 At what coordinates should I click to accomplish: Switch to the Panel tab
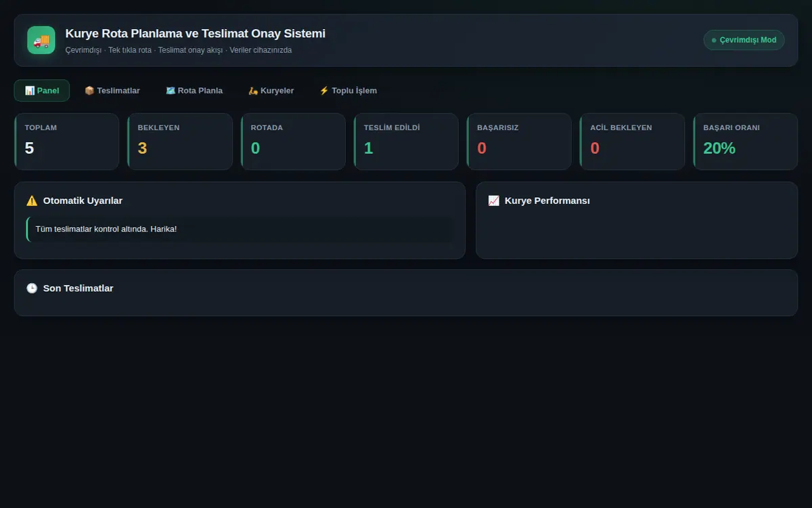point(42,90)
